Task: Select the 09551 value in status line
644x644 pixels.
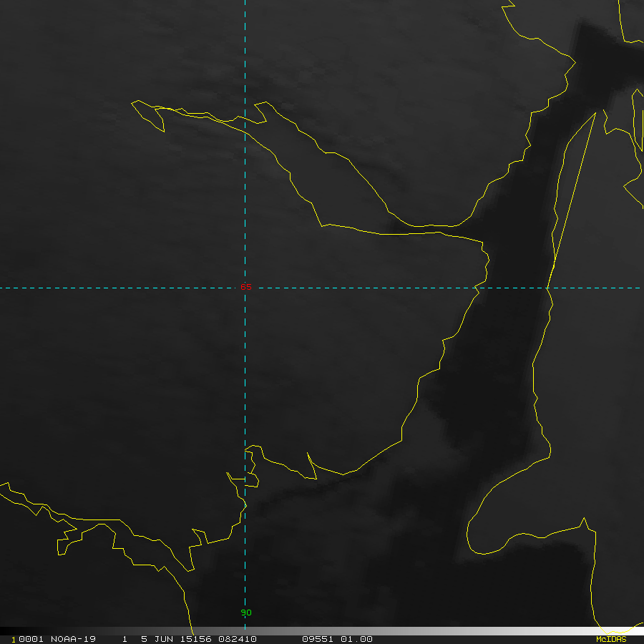Action: point(318,639)
